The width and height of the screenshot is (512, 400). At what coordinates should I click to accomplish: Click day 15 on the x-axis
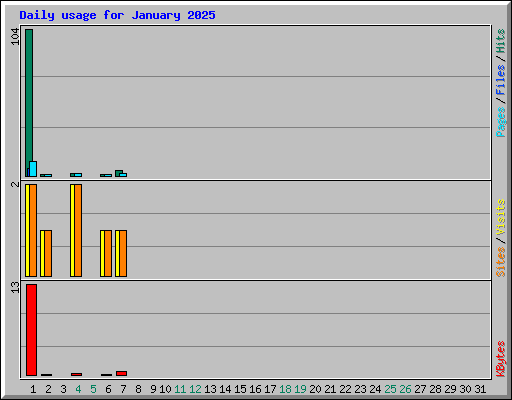[x=240, y=389]
